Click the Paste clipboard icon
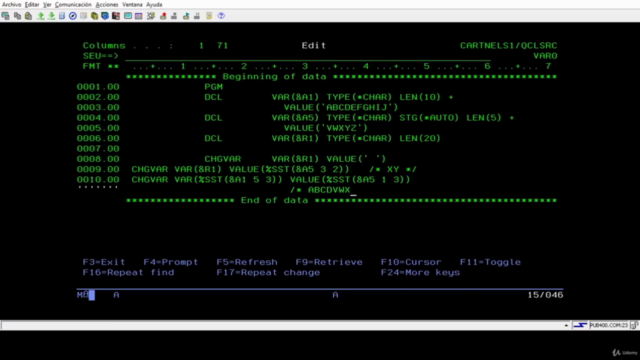Image resolution: width=640 pixels, height=360 pixels. [28, 16]
